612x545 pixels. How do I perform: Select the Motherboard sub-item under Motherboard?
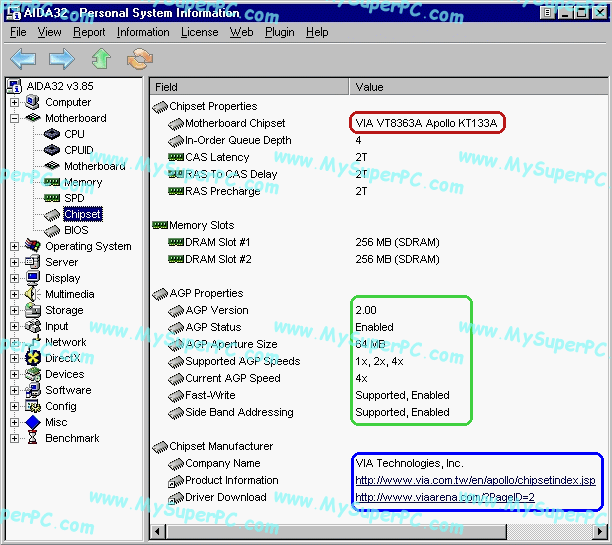pos(94,166)
